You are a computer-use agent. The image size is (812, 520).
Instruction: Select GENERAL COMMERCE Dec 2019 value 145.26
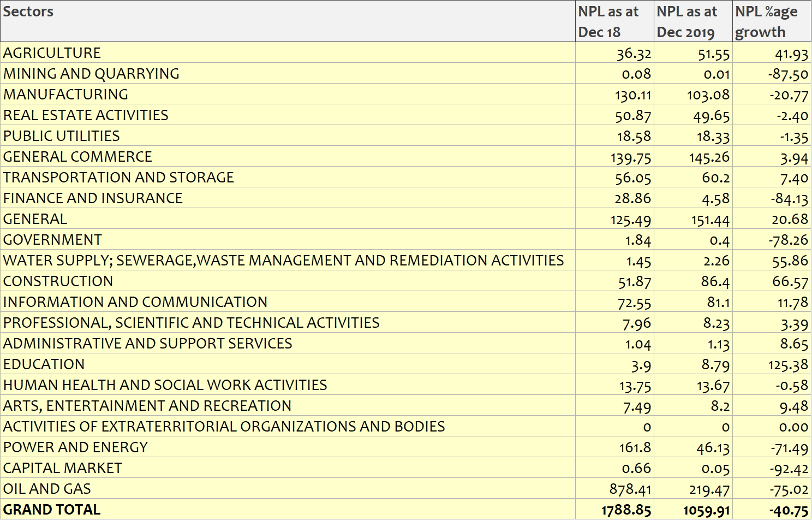(709, 157)
